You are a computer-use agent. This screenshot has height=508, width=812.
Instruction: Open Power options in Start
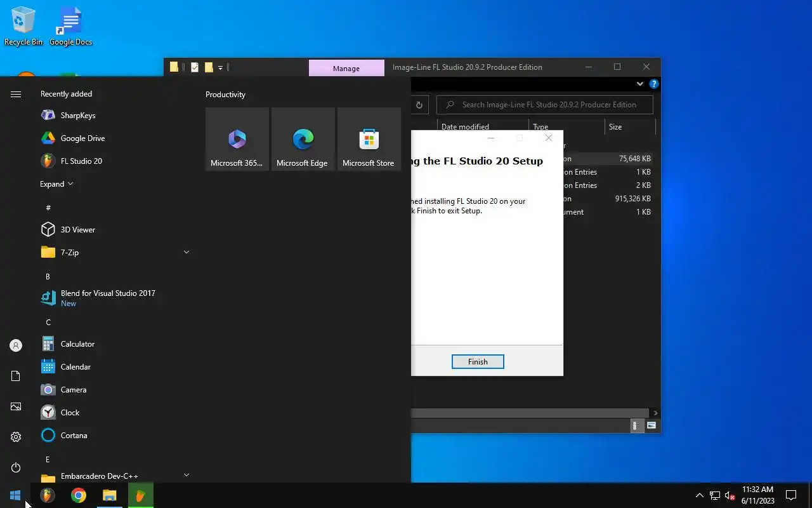tap(16, 467)
